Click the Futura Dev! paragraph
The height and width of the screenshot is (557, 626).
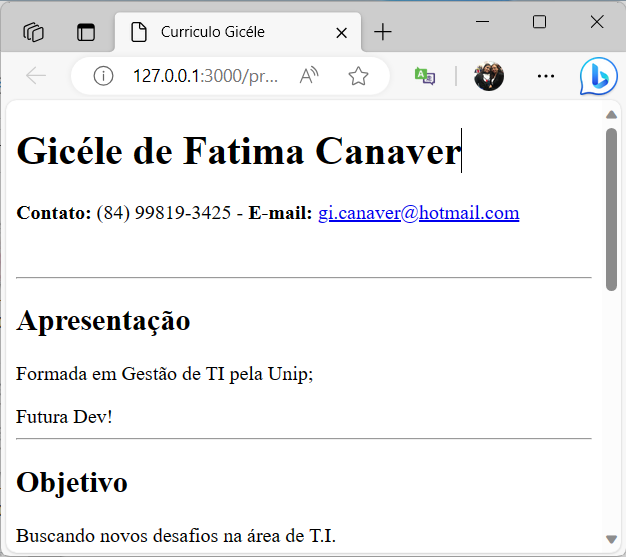(64, 417)
